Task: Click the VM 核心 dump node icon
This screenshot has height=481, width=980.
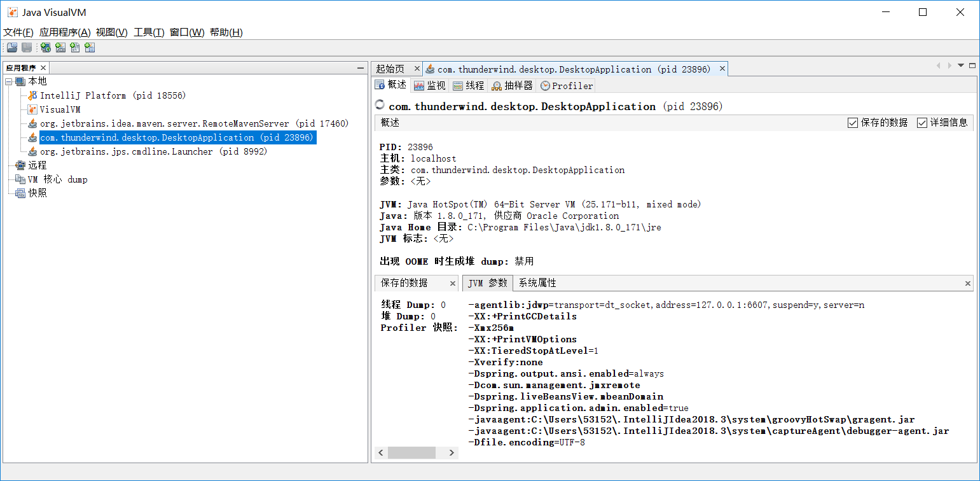Action: point(21,179)
